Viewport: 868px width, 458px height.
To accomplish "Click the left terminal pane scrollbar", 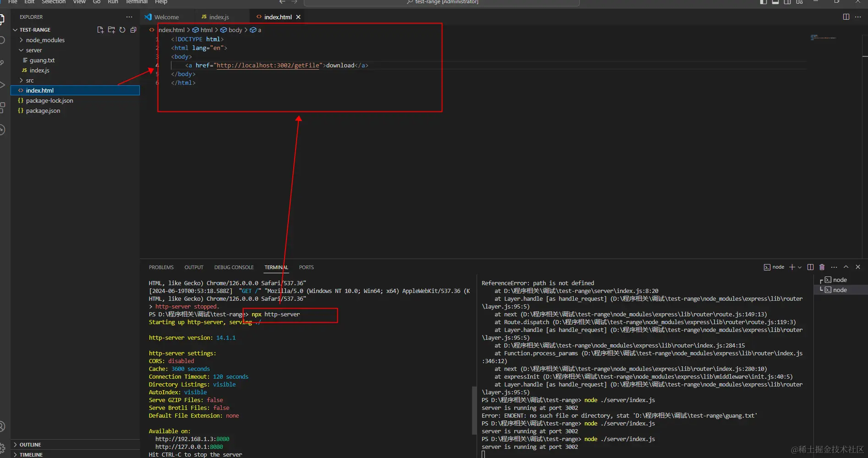I will pyautogui.click(x=474, y=410).
